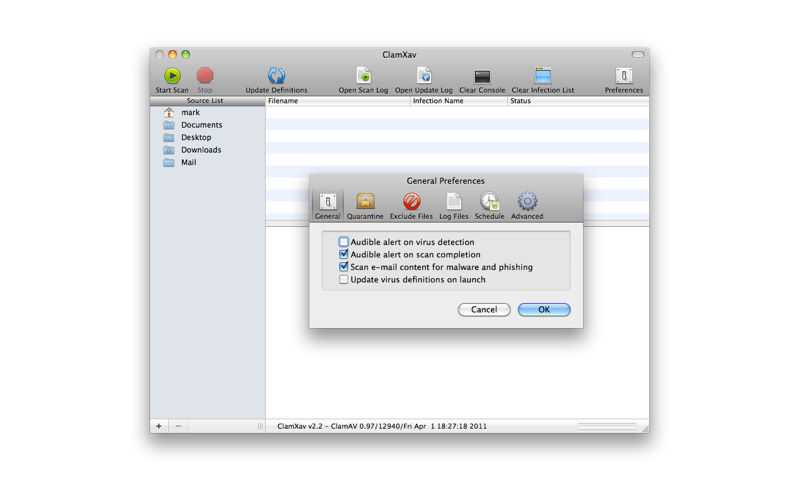Confirm preferences with OK button
Screen dimensions: 800x500
click(544, 310)
